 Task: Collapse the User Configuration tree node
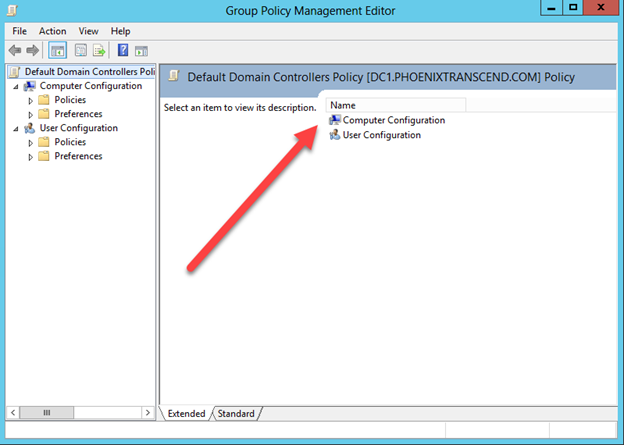pyautogui.click(x=15, y=128)
